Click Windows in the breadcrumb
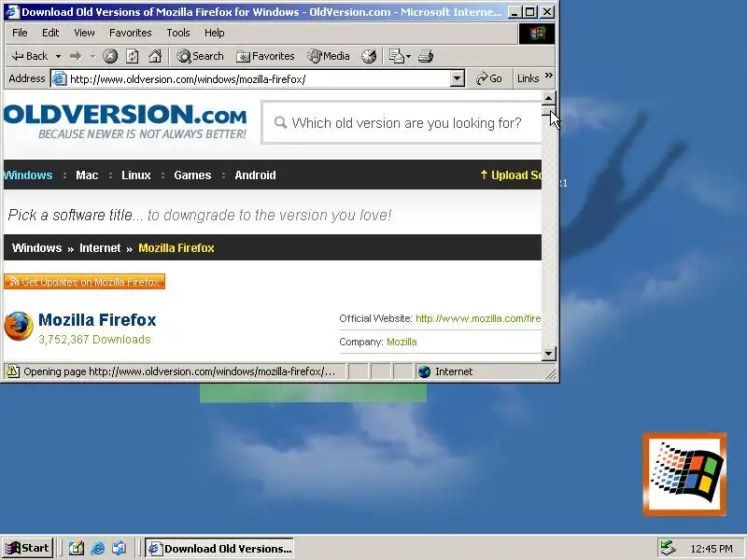Viewport: 747px width, 560px height. pos(36,248)
